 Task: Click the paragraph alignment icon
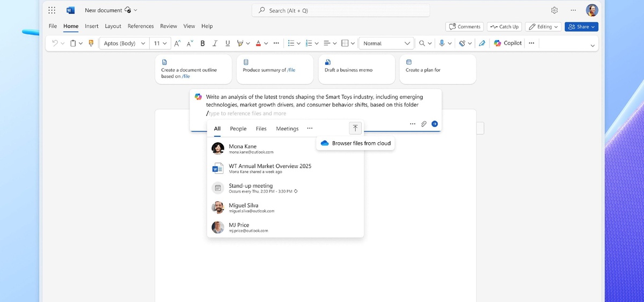[327, 43]
